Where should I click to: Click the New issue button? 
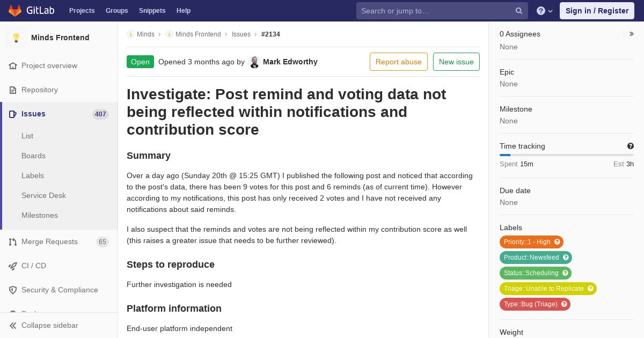click(x=456, y=62)
